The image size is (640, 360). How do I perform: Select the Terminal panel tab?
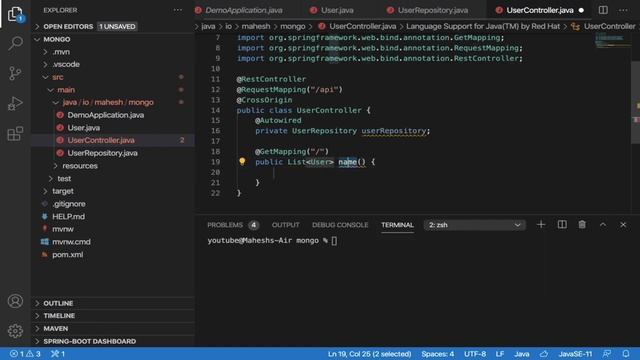pos(397,225)
